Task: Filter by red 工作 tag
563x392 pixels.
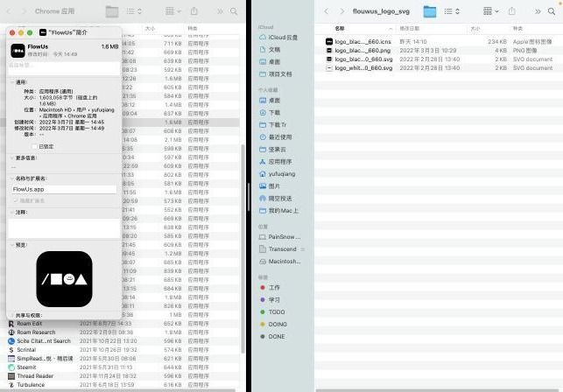Action: tap(270, 288)
